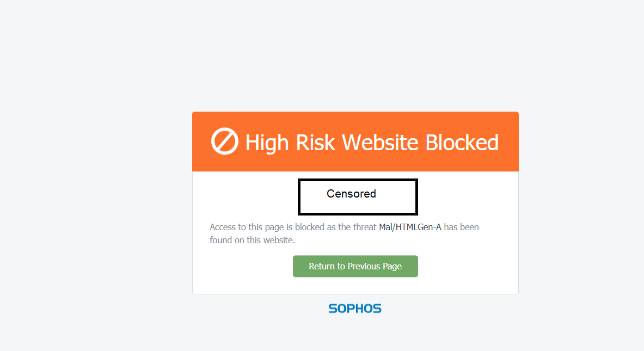The width and height of the screenshot is (644, 351).
Task: Click the word "High" in the heading
Action: [x=267, y=143]
